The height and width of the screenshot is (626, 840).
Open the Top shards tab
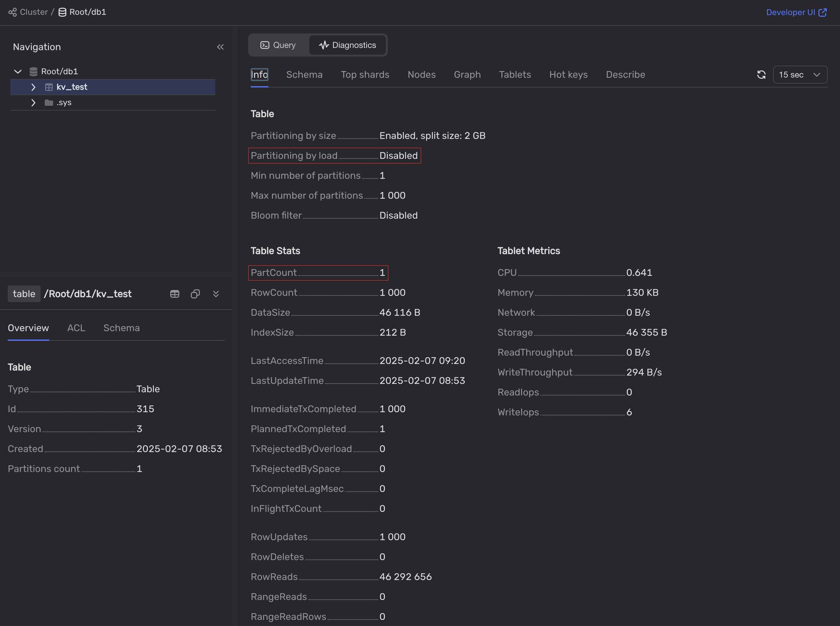click(365, 75)
